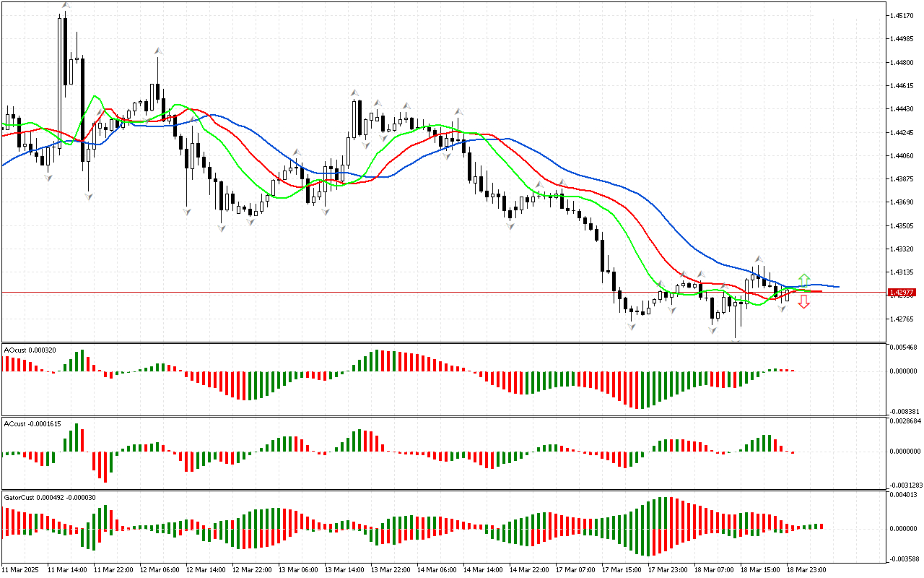Click the 1.43135 price scale label
The image size is (924, 578).
[x=902, y=273]
